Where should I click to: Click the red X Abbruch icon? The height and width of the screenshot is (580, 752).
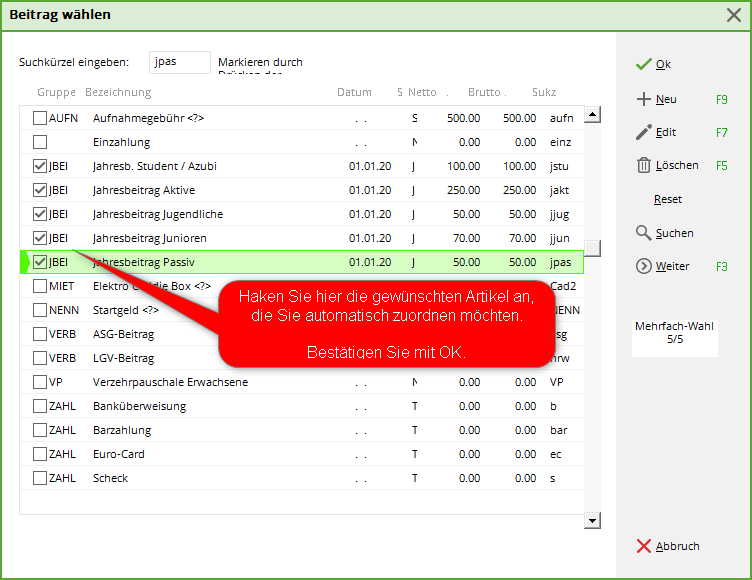point(643,546)
